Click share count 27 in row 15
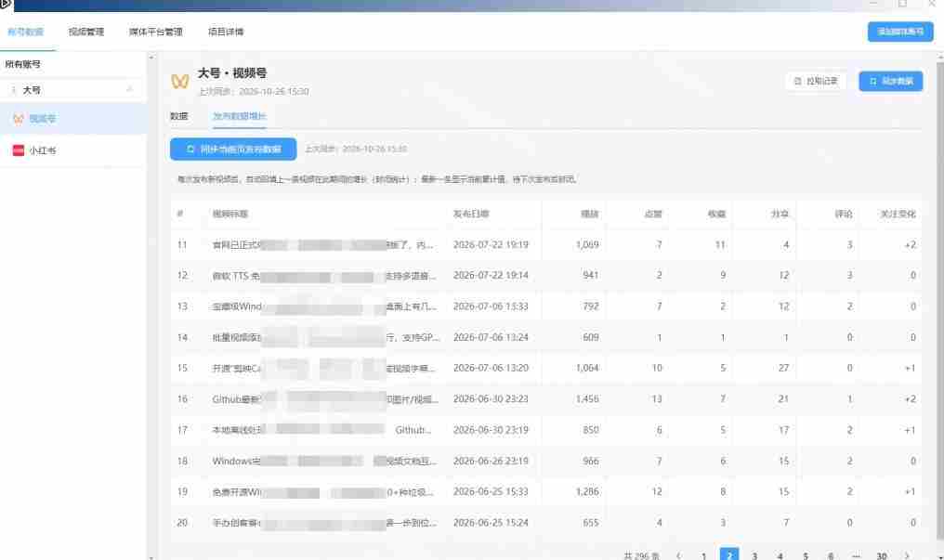 click(783, 368)
